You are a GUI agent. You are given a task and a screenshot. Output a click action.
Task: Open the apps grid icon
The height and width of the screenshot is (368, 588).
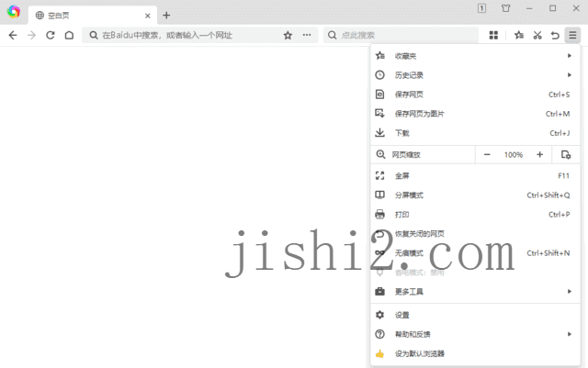[493, 35]
